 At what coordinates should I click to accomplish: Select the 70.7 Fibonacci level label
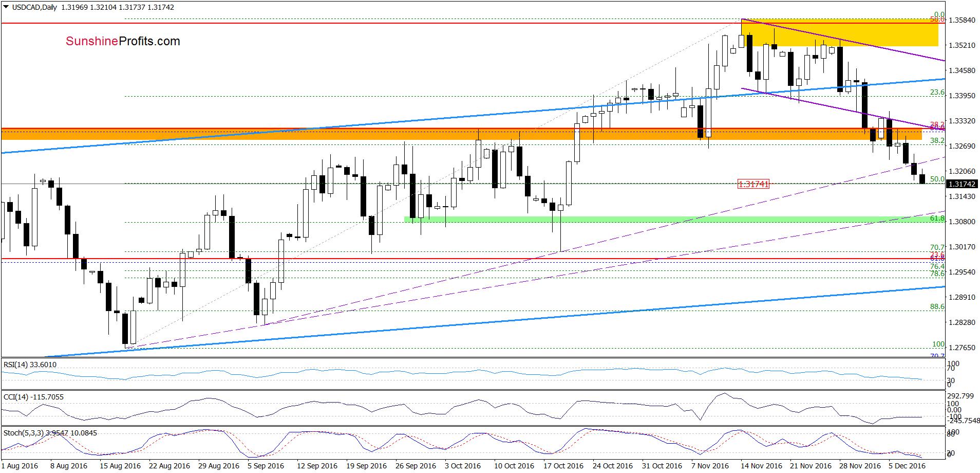tap(937, 247)
